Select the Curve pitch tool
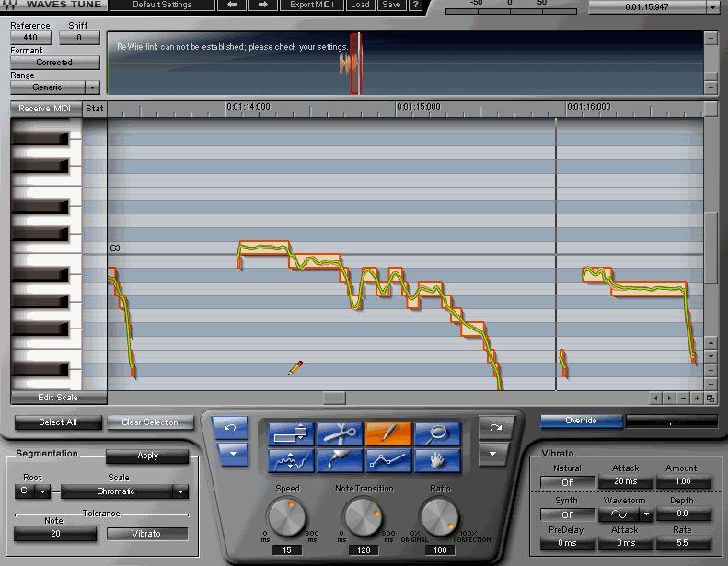The image size is (728, 566). click(x=291, y=460)
